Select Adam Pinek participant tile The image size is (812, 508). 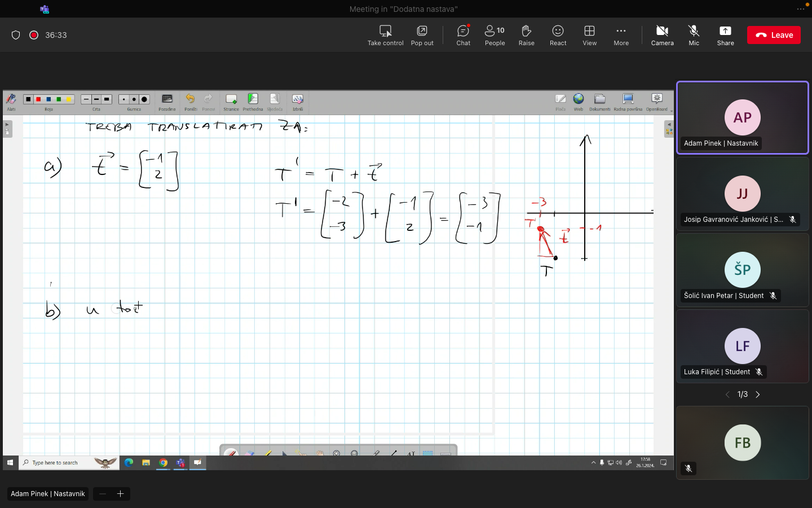[x=743, y=118]
